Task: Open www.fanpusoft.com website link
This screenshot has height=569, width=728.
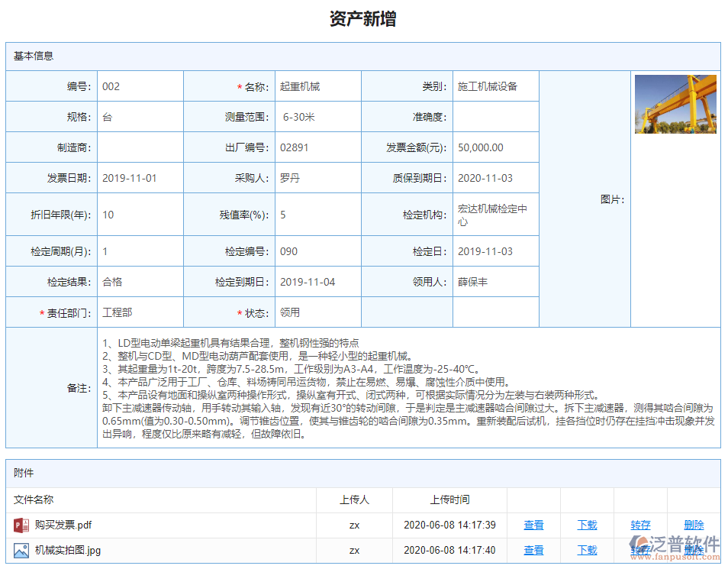Action: point(675,556)
